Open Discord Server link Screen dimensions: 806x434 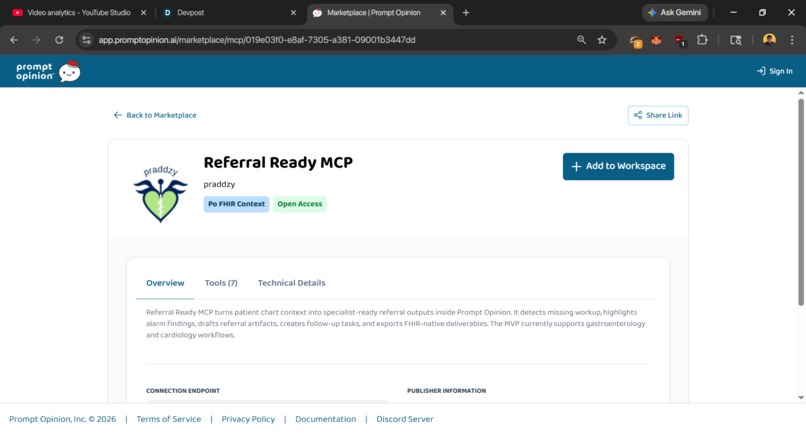(x=405, y=419)
